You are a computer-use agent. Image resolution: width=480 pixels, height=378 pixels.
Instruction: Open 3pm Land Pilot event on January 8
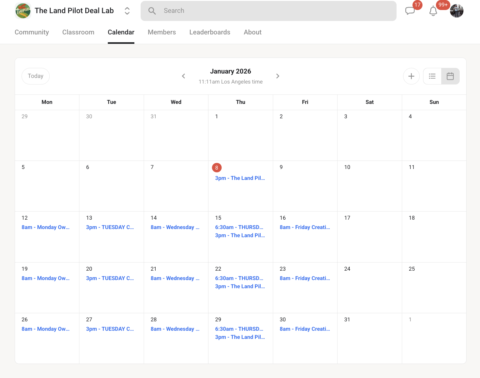240,178
